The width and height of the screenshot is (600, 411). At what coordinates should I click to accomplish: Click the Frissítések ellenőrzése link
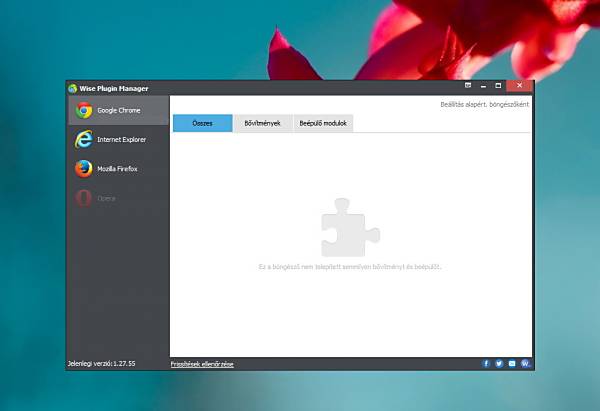tap(202, 364)
